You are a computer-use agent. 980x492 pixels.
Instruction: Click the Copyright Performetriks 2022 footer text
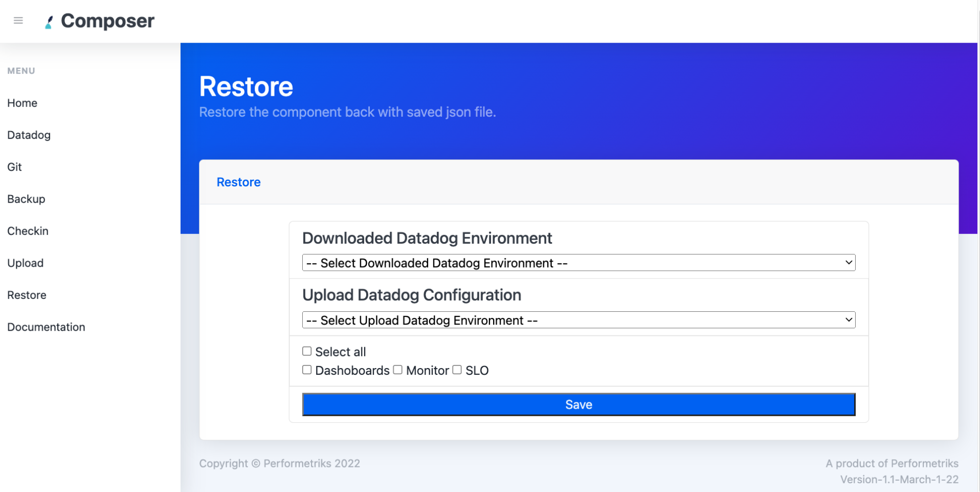click(280, 463)
